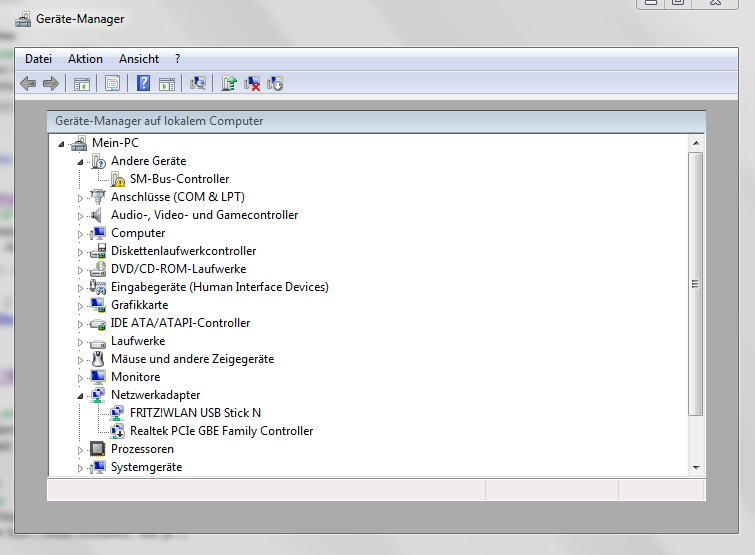Click the scrollbar up arrow
Viewport: 755px width, 555px height.
[x=696, y=143]
